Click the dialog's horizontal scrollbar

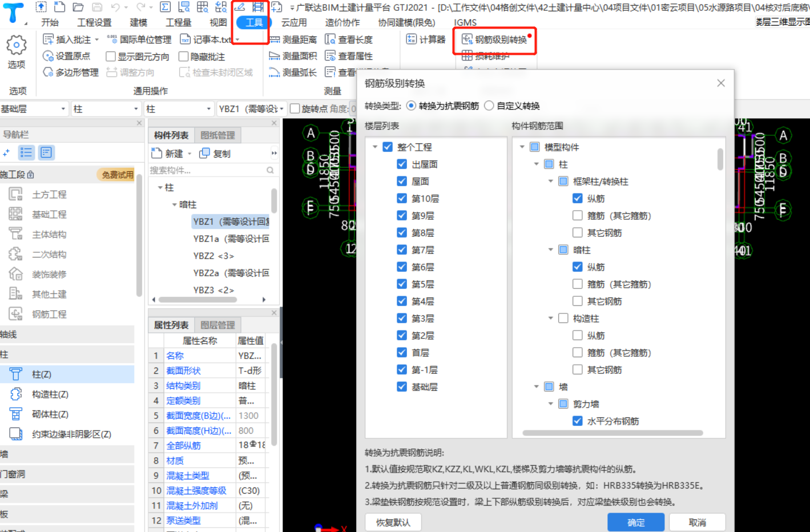pyautogui.click(x=612, y=433)
